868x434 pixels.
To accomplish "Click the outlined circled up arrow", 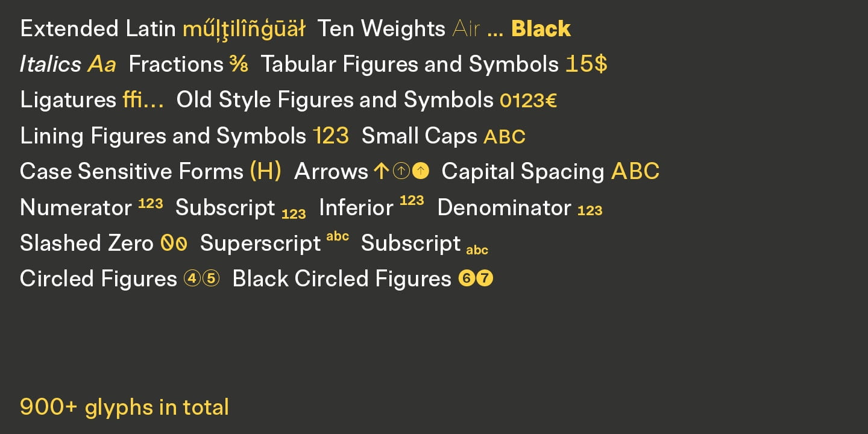I will point(401,172).
